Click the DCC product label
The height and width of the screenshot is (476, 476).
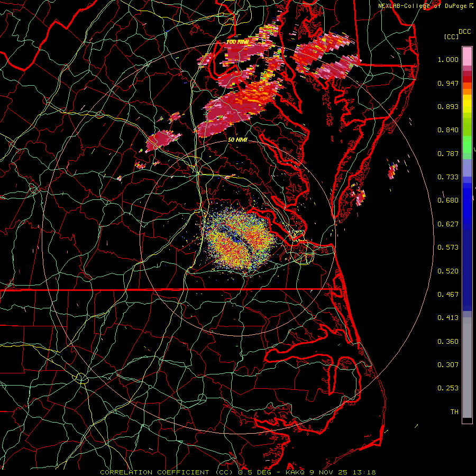coord(464,32)
